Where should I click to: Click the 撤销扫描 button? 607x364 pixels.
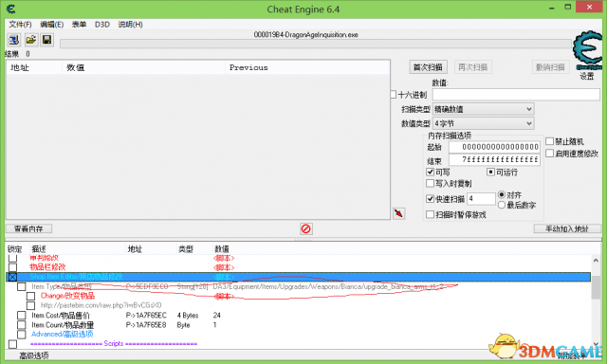550,67
